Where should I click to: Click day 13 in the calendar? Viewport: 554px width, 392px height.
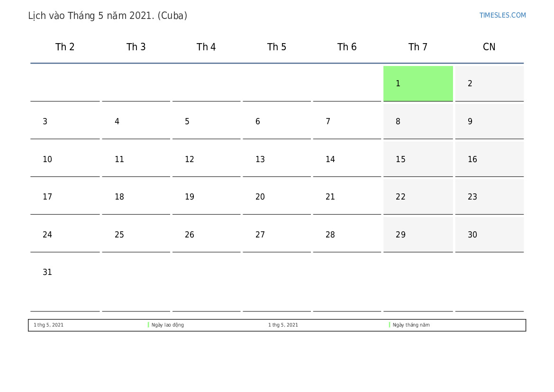[x=277, y=159]
